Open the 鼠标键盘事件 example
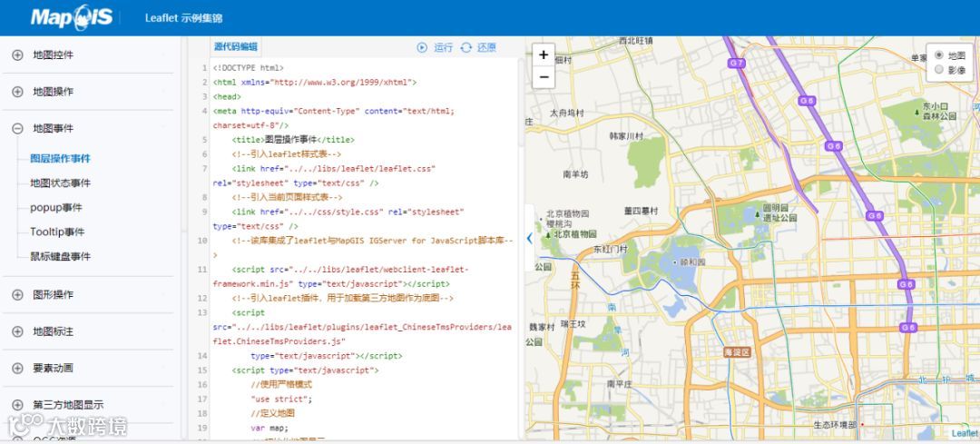Image resolution: width=980 pixels, height=444 pixels. click(60, 256)
